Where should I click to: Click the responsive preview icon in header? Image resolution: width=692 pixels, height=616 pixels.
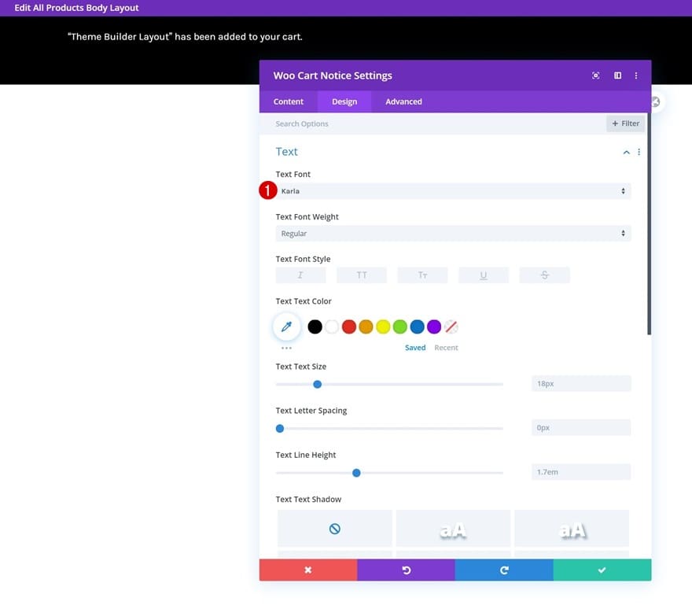pyautogui.click(x=596, y=76)
